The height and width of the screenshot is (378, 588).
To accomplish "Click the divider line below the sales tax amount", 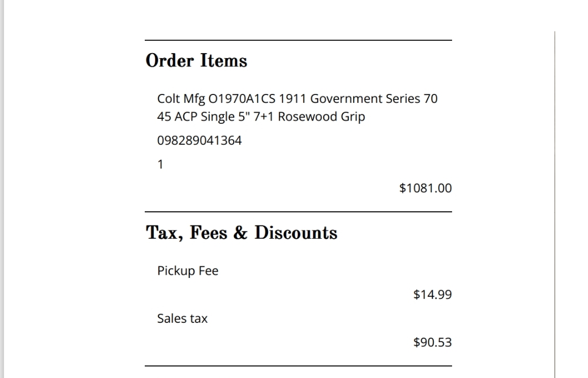I will (298, 366).
